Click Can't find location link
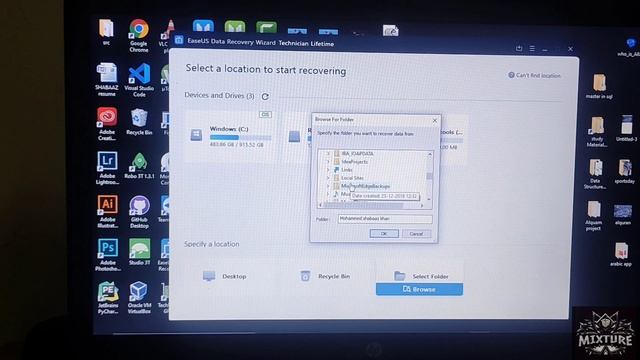 click(x=534, y=75)
